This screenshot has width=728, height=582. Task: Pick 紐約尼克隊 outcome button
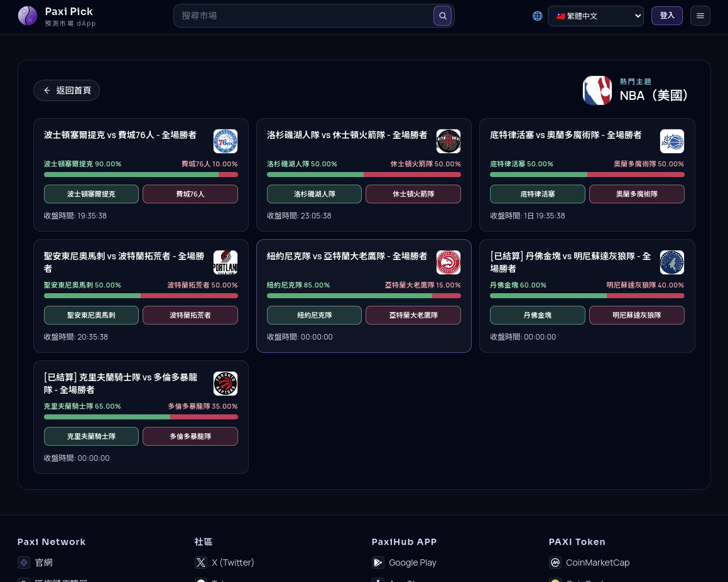coord(314,315)
